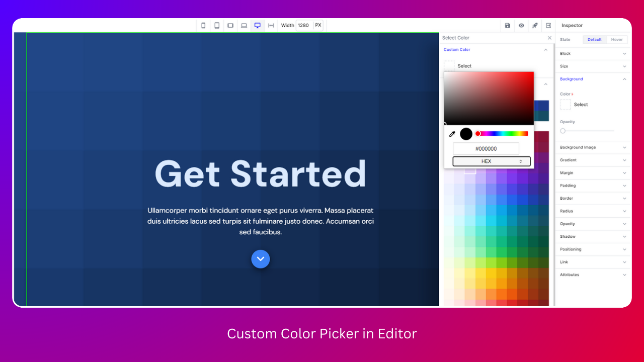
Task: Pick a color with the eyedropper tool
Action: (x=452, y=134)
